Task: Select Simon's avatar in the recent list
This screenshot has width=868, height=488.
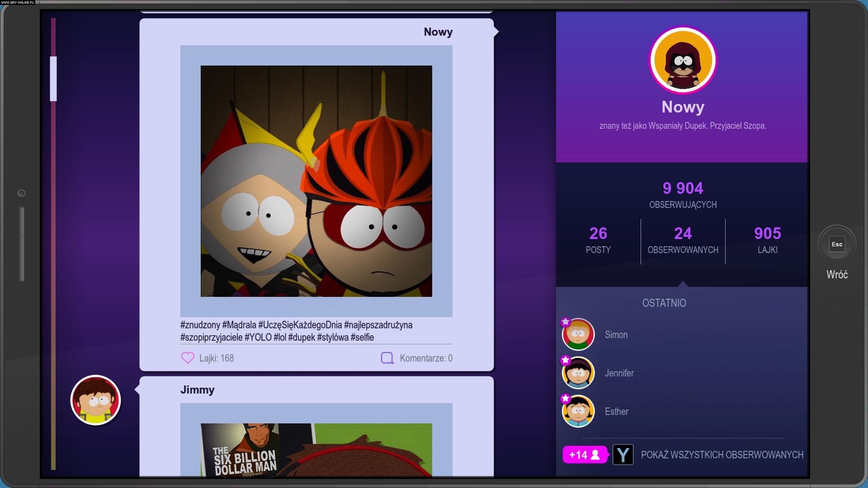Action: (x=578, y=334)
